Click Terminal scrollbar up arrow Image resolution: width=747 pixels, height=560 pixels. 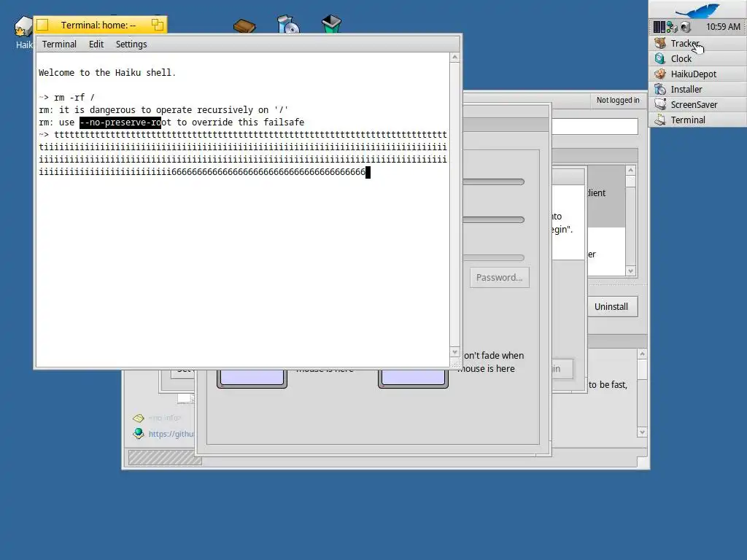click(454, 57)
